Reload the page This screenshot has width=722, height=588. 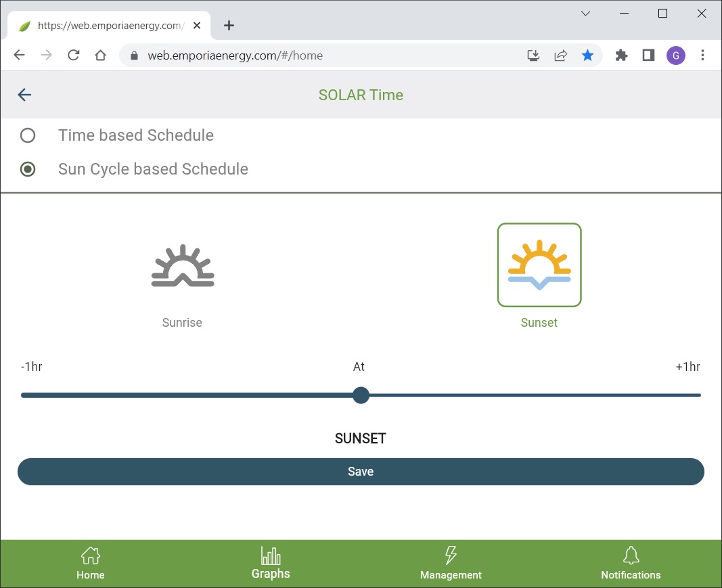tap(74, 55)
